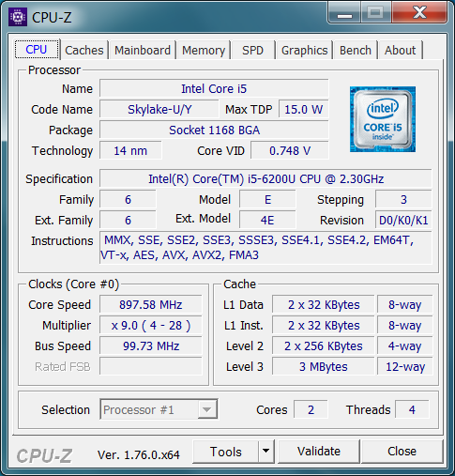
Task: Click the Tools button
Action: click(226, 452)
